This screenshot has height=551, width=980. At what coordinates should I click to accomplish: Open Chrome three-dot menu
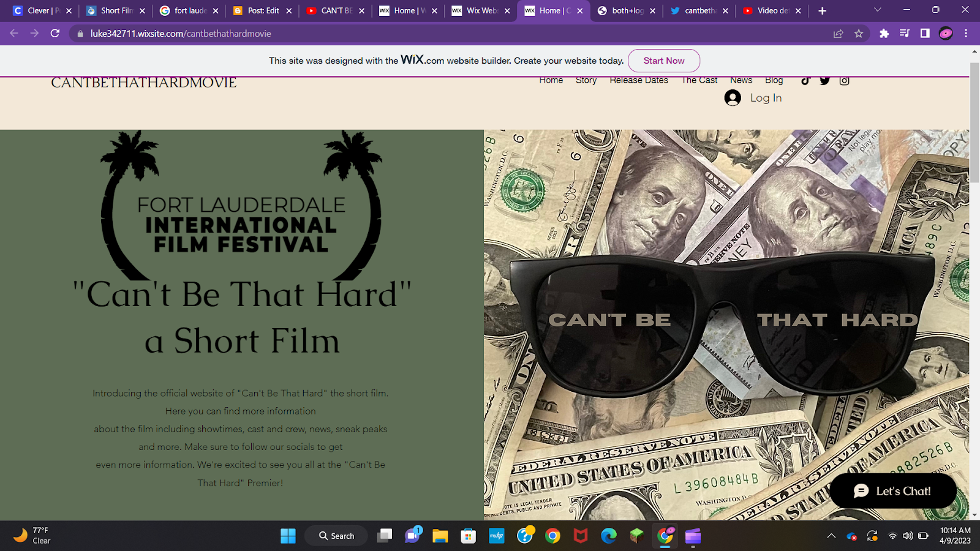pos(966,34)
